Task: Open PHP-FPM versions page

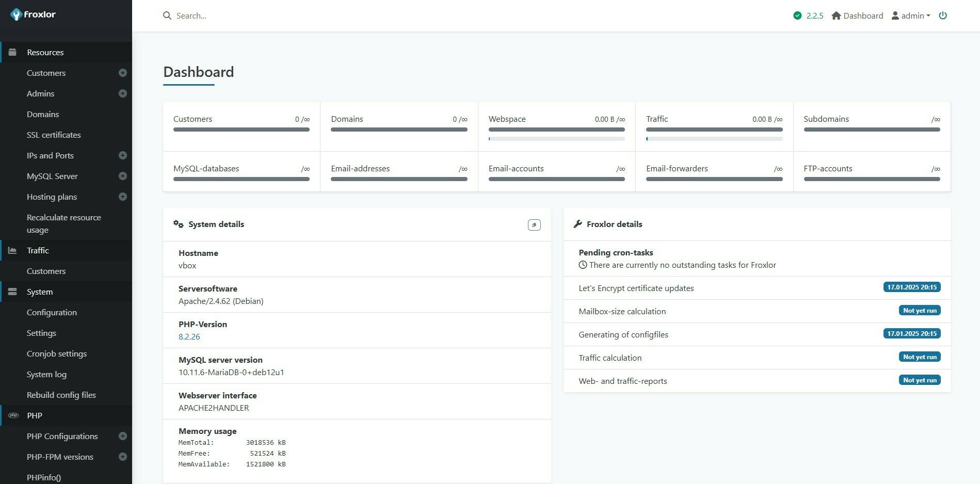Action: tap(60, 457)
